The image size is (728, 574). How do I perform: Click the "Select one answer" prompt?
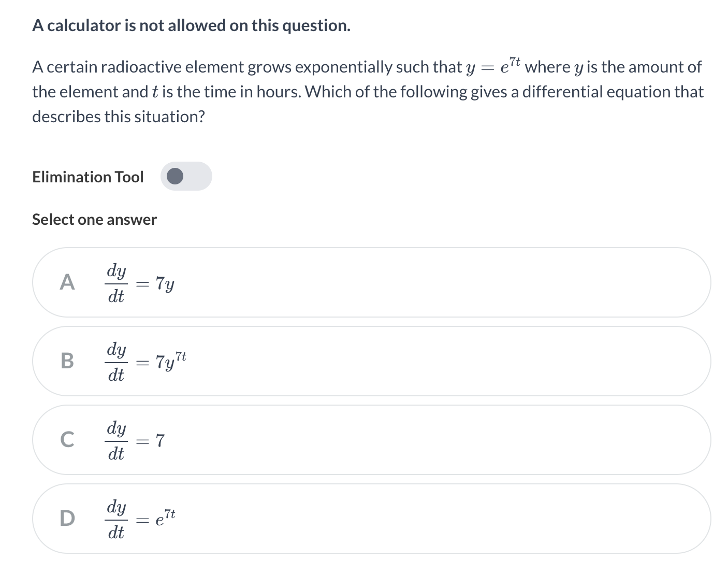[94, 220]
